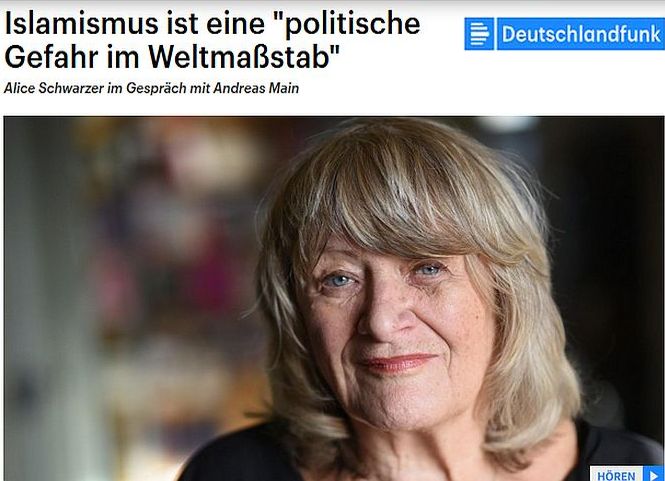Open the portrait photo of the woman

[x=334, y=299]
